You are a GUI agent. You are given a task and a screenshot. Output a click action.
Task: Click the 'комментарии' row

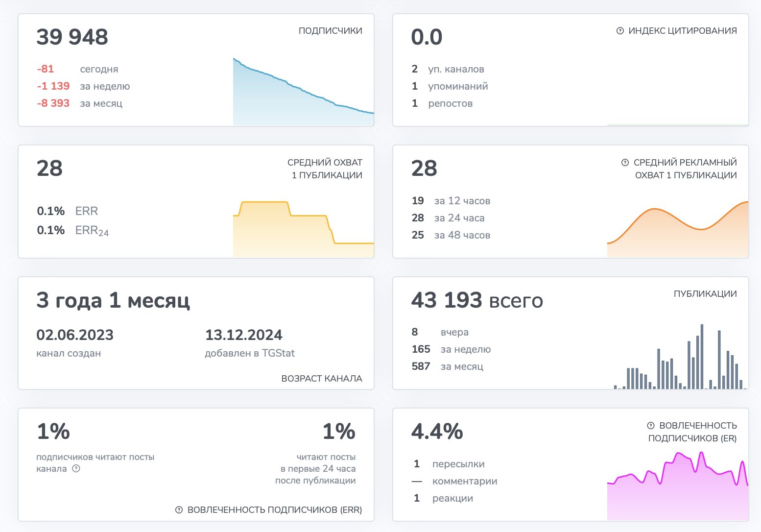point(454,481)
